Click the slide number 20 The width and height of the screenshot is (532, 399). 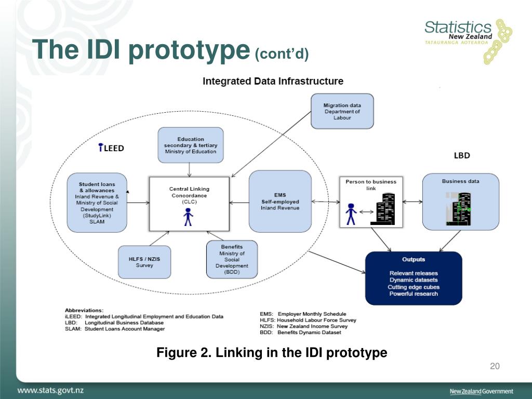[x=495, y=366]
